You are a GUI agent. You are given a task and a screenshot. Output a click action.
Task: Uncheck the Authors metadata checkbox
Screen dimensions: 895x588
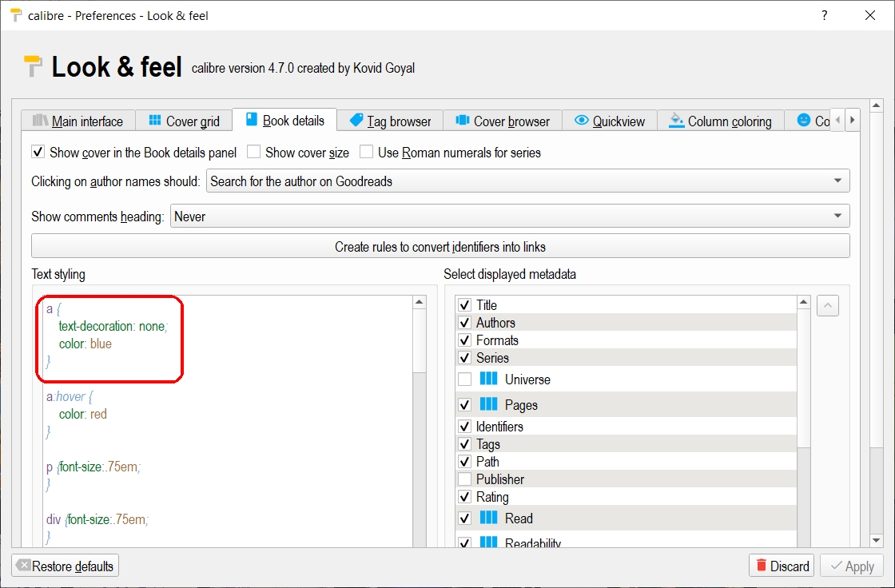click(x=464, y=323)
